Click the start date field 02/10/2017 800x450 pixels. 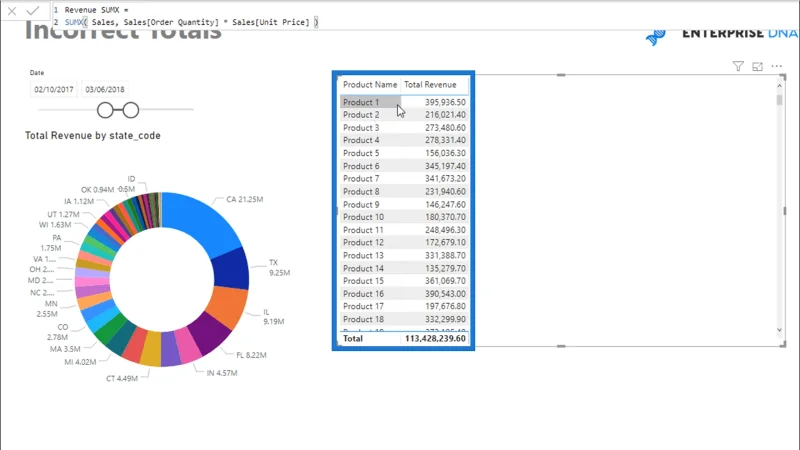pyautogui.click(x=54, y=89)
